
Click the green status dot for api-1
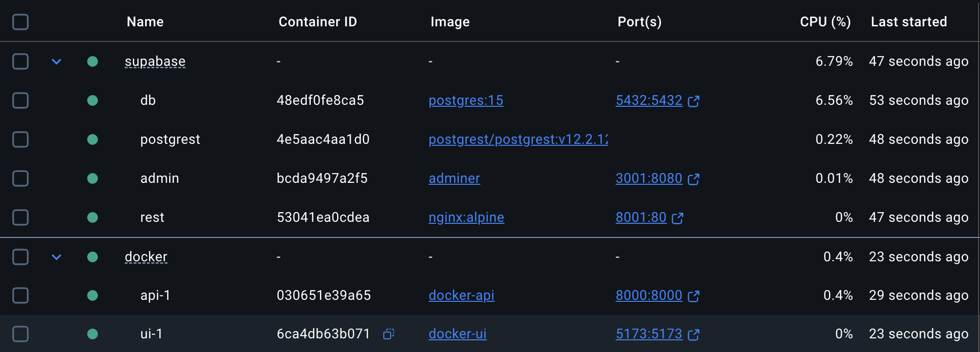pos(93,295)
